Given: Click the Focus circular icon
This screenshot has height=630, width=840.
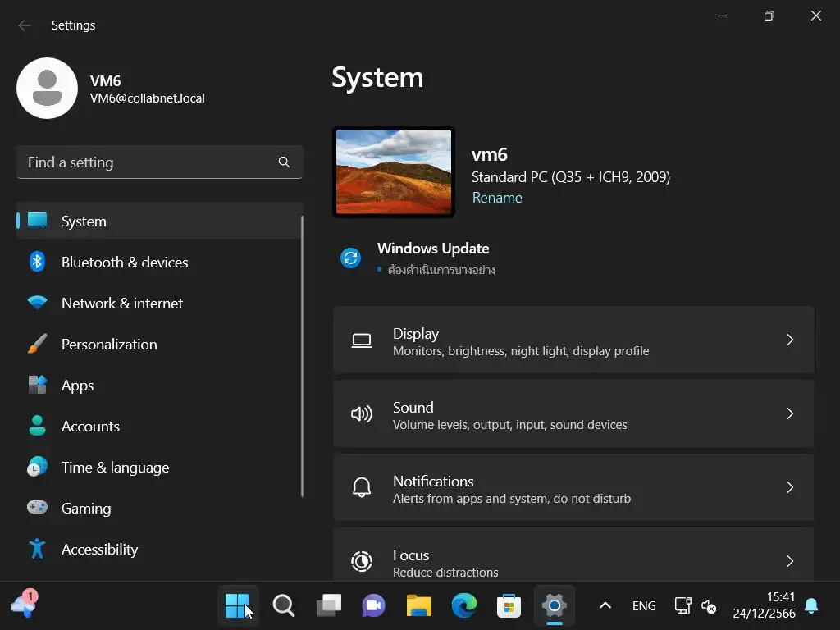Looking at the screenshot, I should [362, 561].
